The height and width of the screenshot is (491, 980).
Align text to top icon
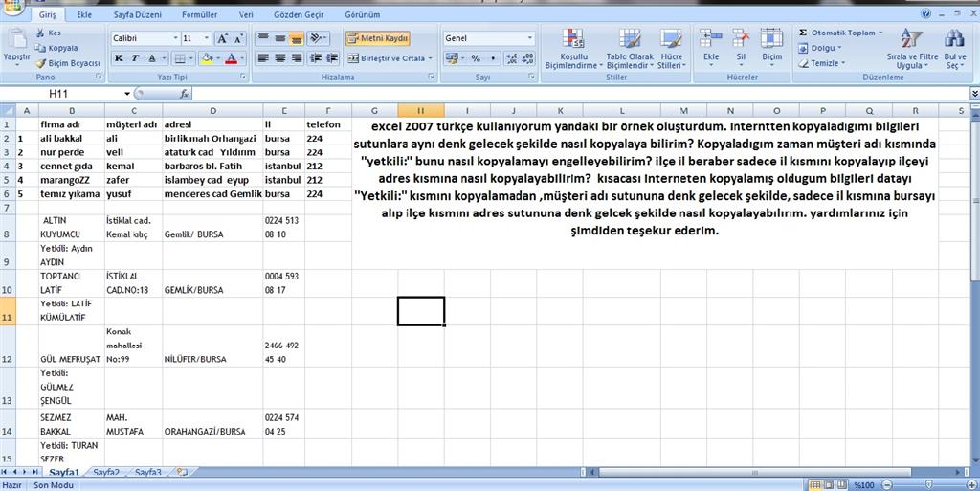click(264, 38)
